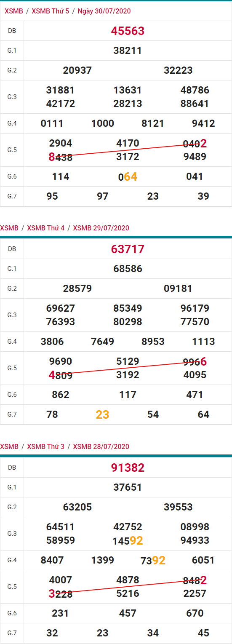Click special prize number 45563
232x644 pixels.
point(128,31)
